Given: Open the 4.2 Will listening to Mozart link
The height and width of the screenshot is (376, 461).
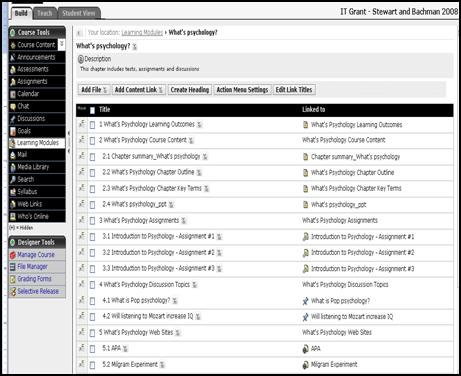Looking at the screenshot, I should click(x=148, y=316).
